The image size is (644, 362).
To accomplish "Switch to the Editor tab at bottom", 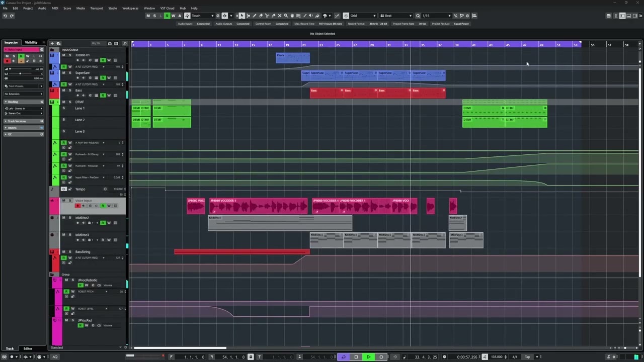I will [x=28, y=348].
